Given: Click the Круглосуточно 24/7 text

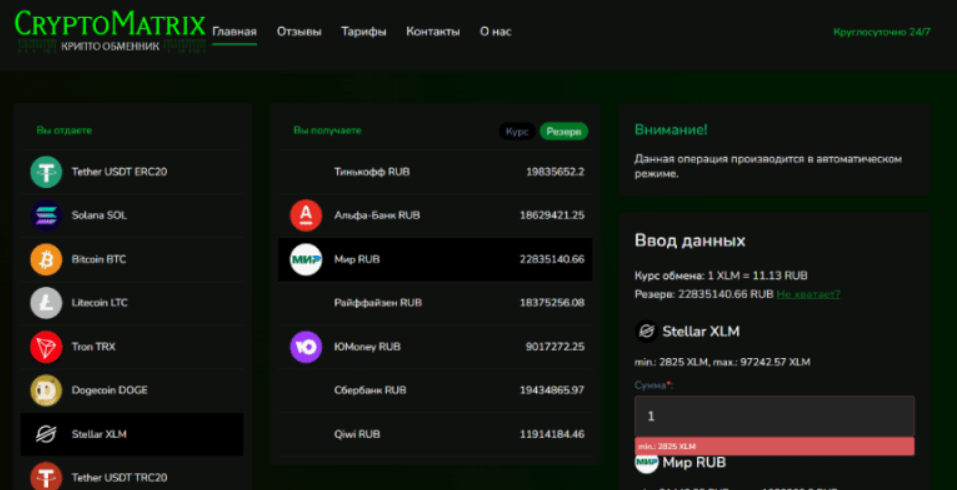Looking at the screenshot, I should [882, 32].
